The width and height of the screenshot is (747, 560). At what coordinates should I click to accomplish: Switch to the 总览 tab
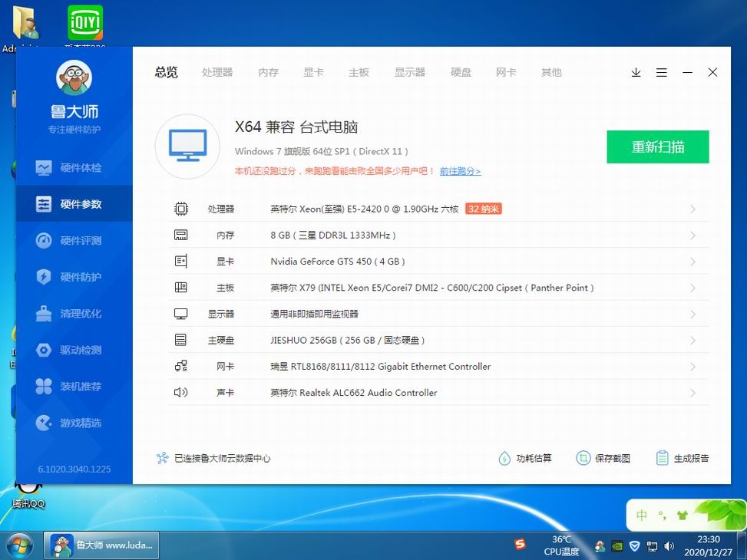point(167,72)
